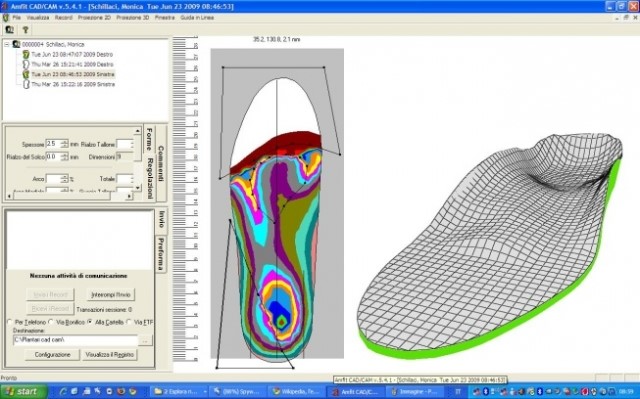The height and width of the screenshot is (399, 640).
Task: Click the Rialzo Tallone spinner arrows
Action: tap(131, 144)
